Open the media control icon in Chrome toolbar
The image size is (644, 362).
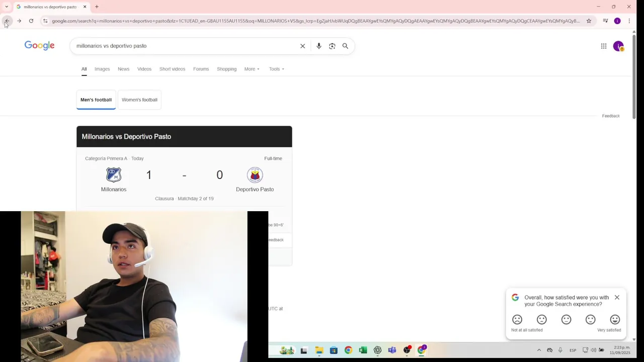605,21
